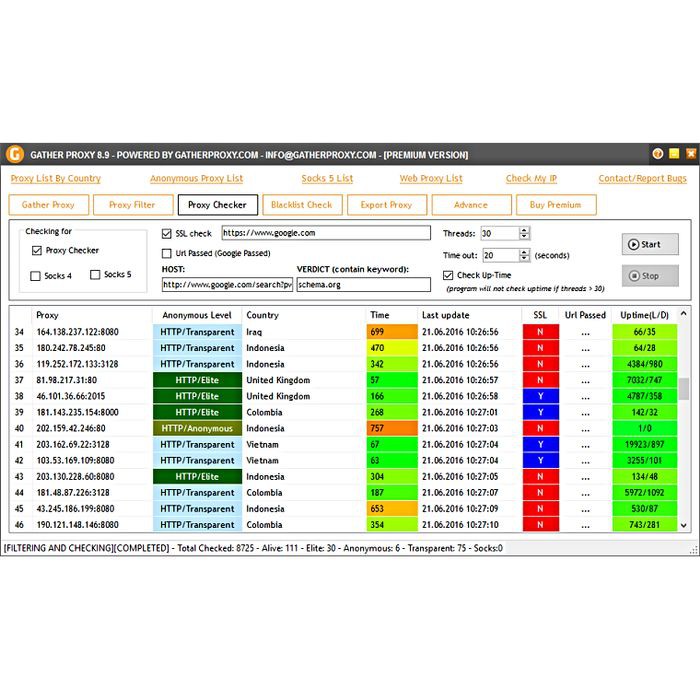700x700 pixels.
Task: Click the yellow minimize window icon
Action: pos(674,154)
